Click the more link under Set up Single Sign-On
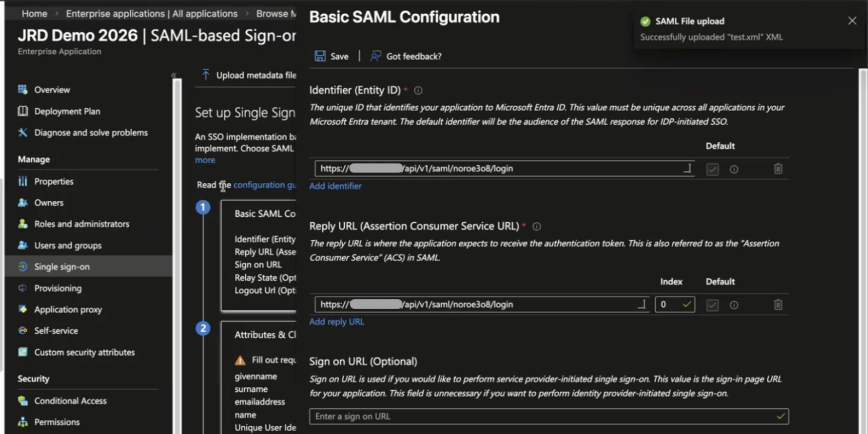The image size is (868, 434). [205, 160]
